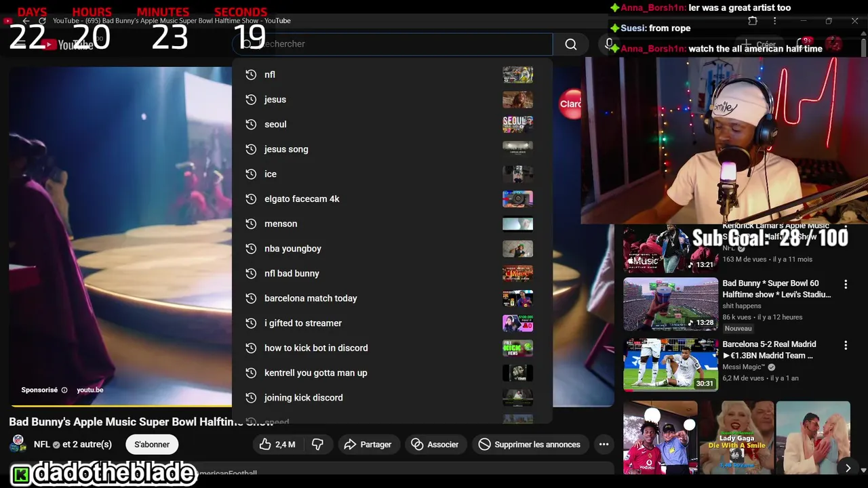
Task: Open the 'Bad Bunny * Super Bowl 60' title
Action: click(x=776, y=289)
